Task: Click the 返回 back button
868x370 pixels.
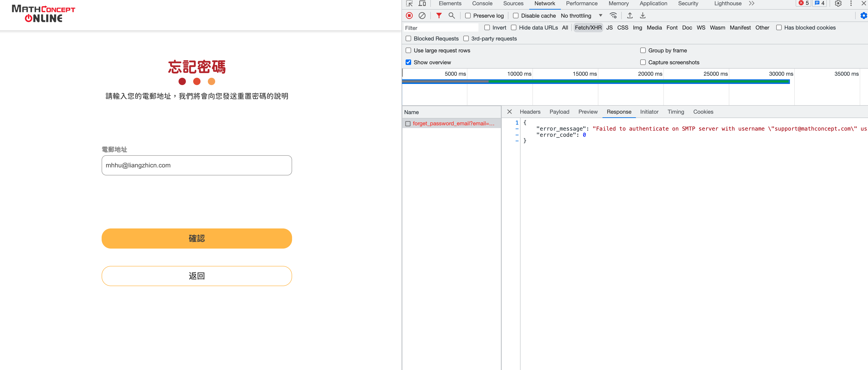Action: tap(196, 276)
